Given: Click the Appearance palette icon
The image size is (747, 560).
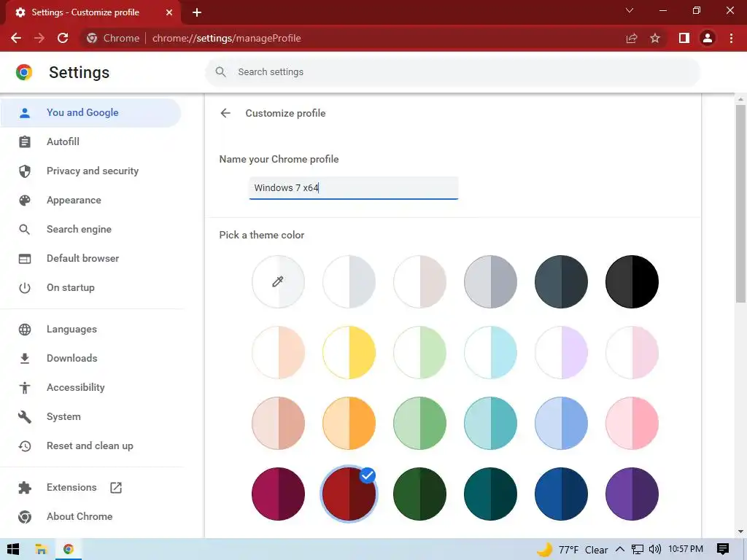Looking at the screenshot, I should (x=25, y=201).
